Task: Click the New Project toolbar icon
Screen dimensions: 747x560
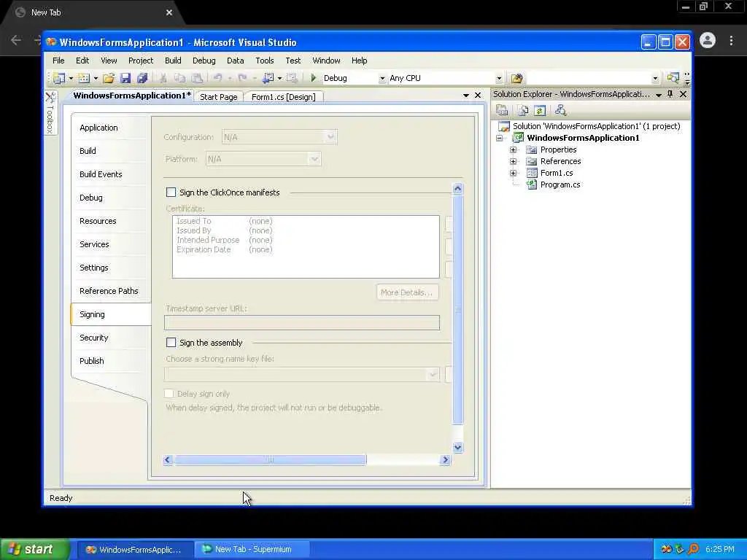Action: (x=59, y=78)
